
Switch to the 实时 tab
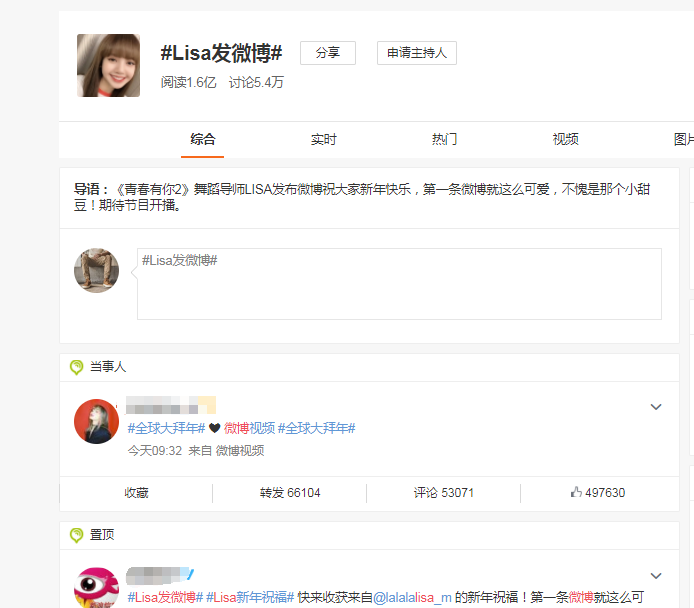tap(324, 139)
